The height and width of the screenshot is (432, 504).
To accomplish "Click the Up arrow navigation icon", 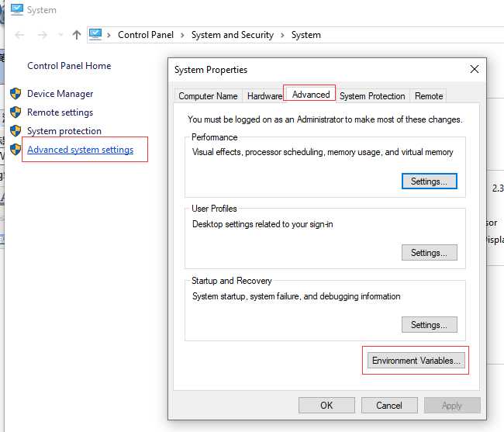I will [x=76, y=35].
